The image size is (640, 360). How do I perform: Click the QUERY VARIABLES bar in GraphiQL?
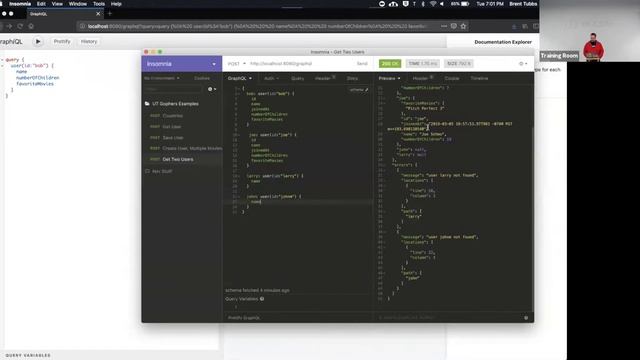click(110, 356)
